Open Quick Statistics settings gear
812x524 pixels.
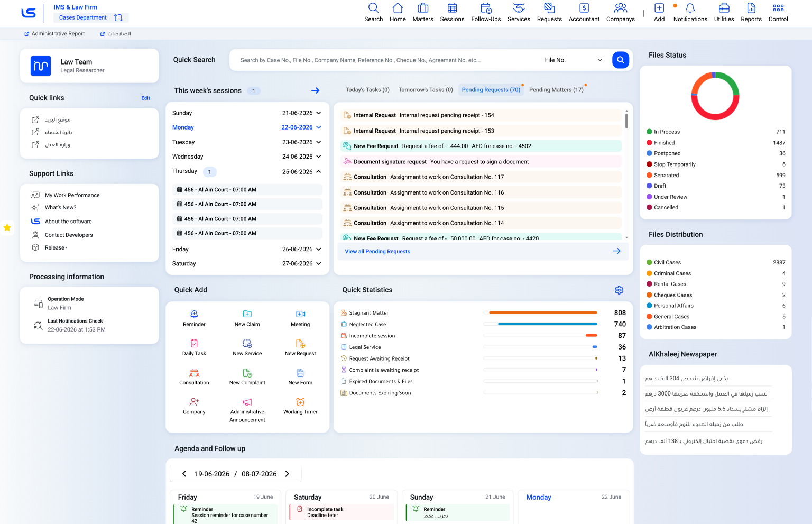(x=619, y=290)
